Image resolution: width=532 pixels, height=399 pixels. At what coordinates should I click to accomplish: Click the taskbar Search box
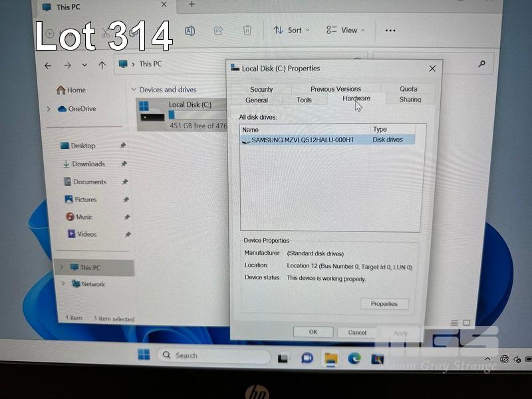(x=214, y=356)
